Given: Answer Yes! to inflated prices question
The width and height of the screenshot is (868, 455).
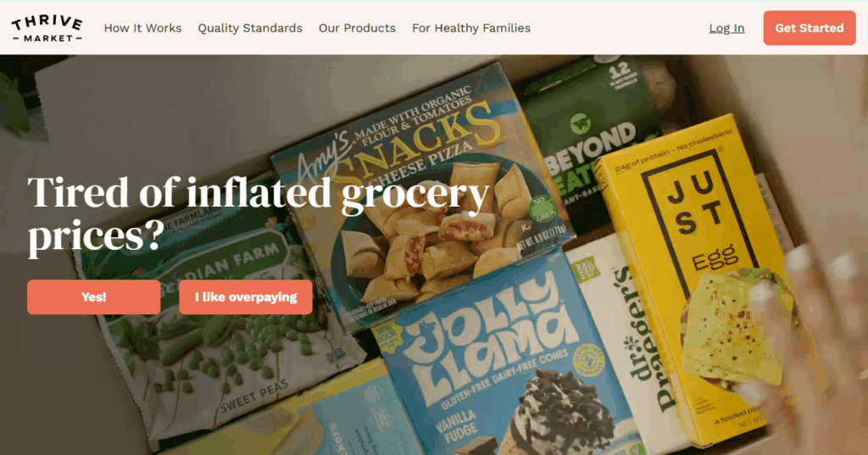Looking at the screenshot, I should [x=93, y=297].
